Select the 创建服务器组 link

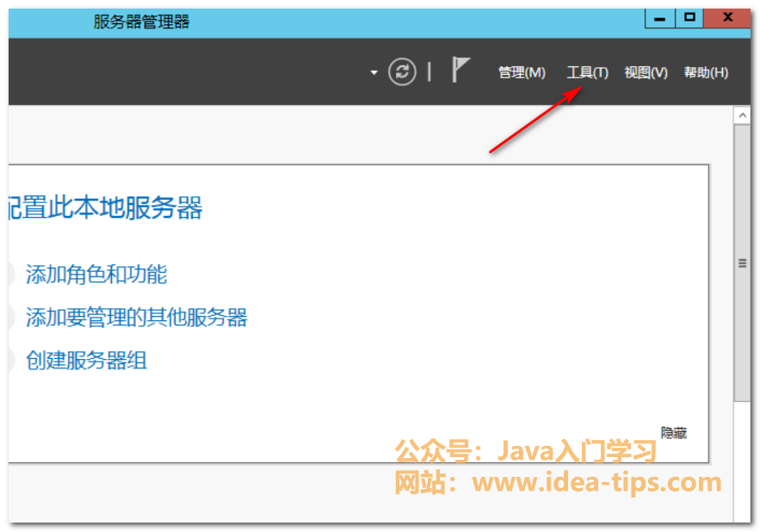click(86, 361)
